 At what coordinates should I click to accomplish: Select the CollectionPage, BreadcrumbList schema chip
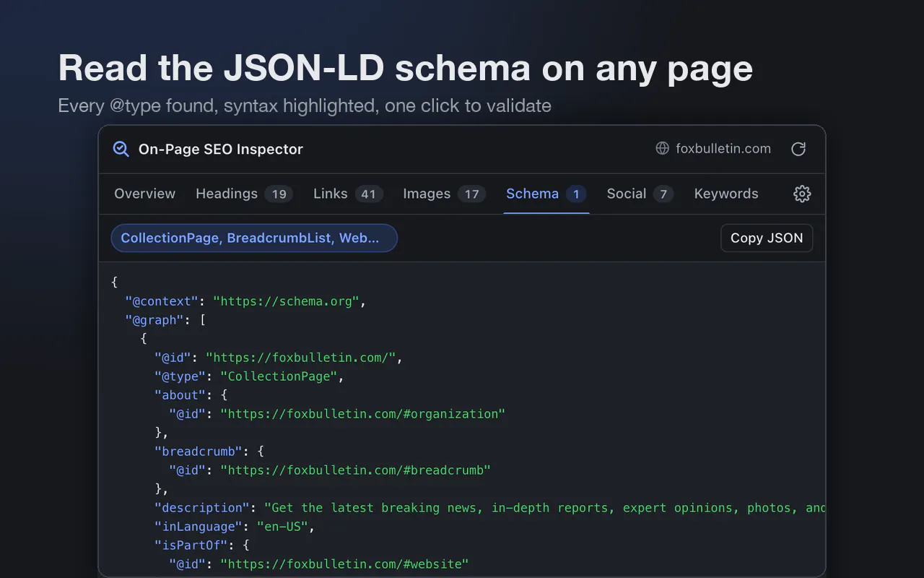(x=254, y=238)
